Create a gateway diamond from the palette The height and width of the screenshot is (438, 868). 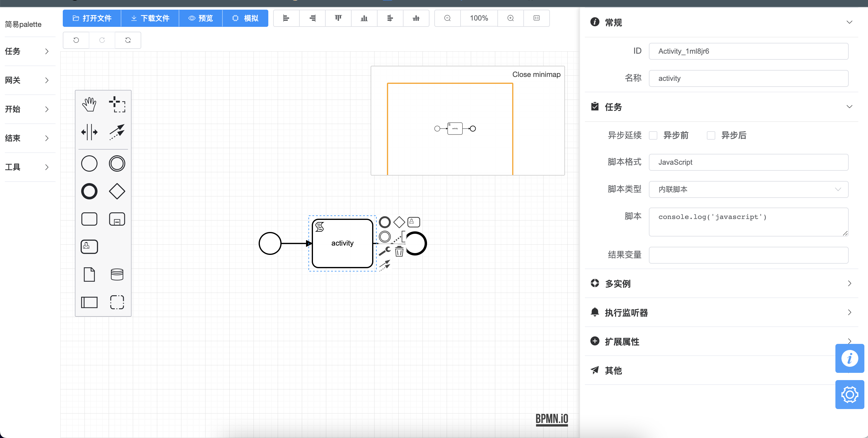[117, 191]
